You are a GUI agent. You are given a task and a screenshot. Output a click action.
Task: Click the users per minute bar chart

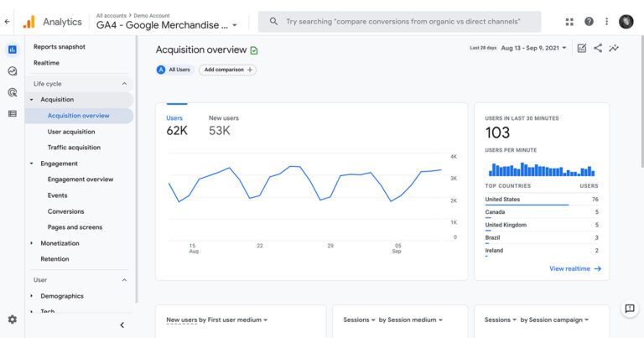click(542, 169)
